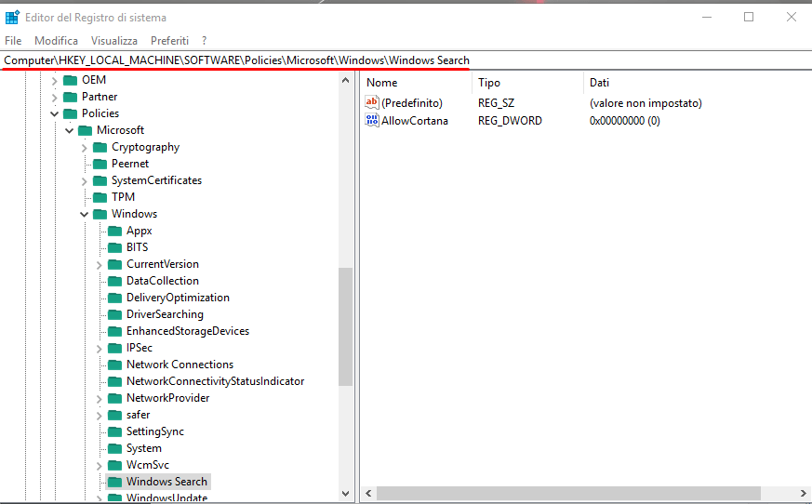Click the REG_DWORD type cell
This screenshot has height=504, width=812.
510,121
